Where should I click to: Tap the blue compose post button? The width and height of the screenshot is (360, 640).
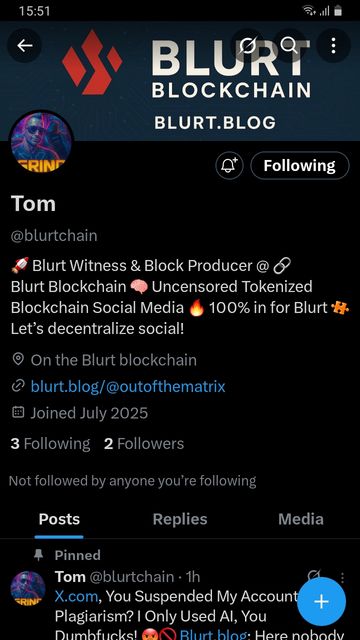click(x=321, y=602)
